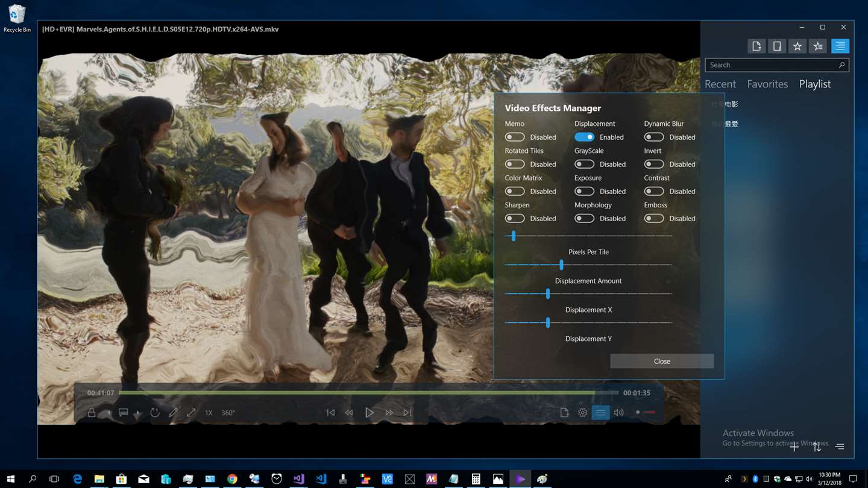Enable the Memo effect toggle
Screen dimensions: 868x488
(515, 137)
